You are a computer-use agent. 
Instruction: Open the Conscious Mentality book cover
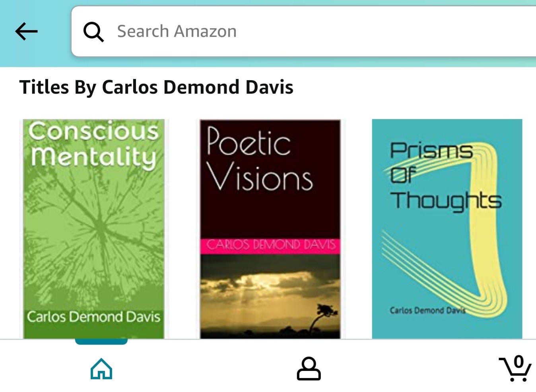point(94,229)
